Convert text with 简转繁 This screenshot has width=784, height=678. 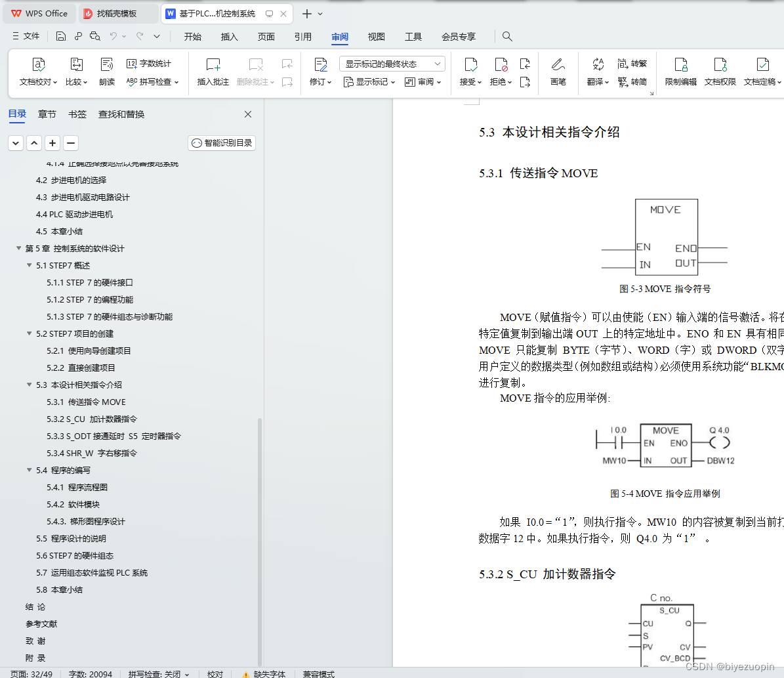[x=632, y=64]
